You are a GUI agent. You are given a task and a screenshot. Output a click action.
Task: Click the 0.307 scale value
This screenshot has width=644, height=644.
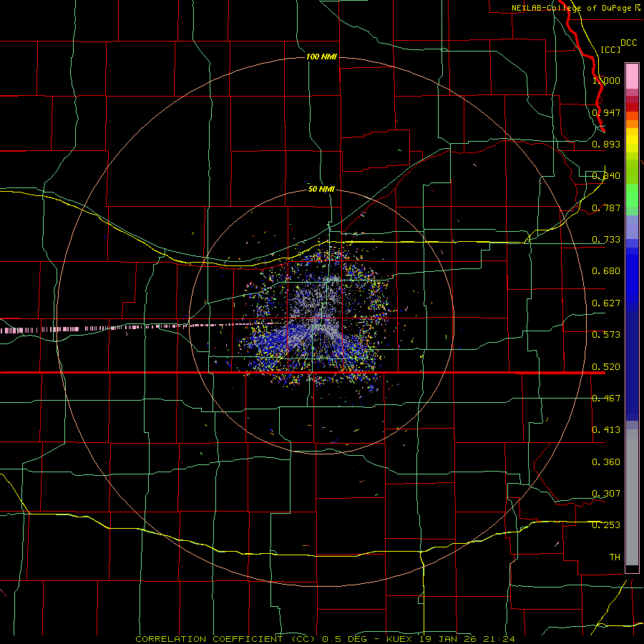click(606, 494)
